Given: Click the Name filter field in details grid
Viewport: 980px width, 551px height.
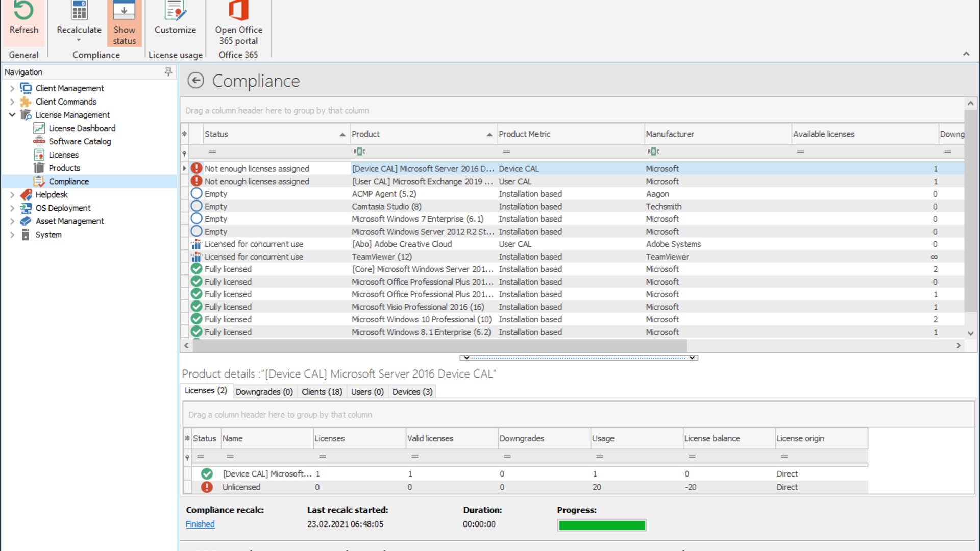Looking at the screenshot, I should (267, 457).
